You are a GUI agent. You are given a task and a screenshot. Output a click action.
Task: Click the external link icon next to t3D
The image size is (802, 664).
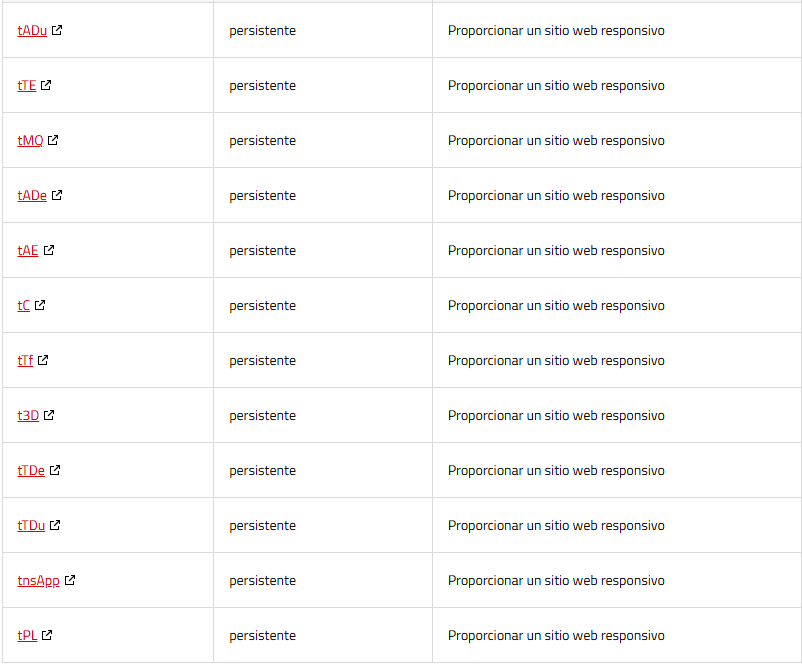49,415
